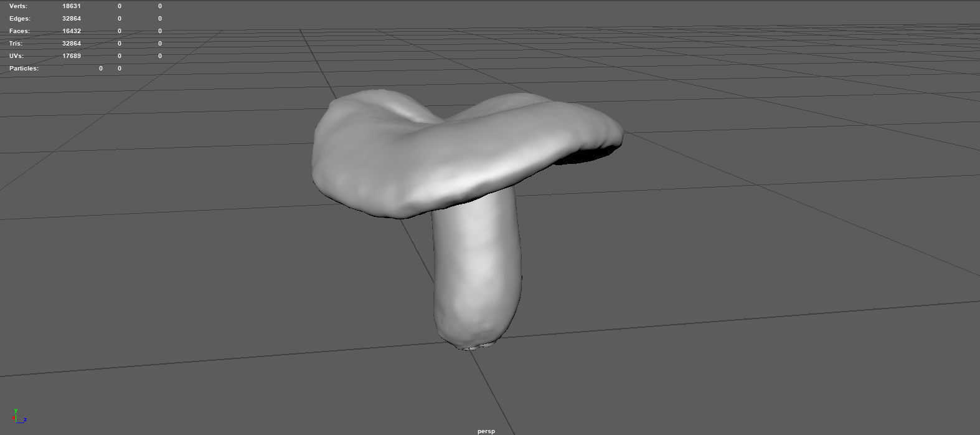Click the Verts count value 18631
Viewport: 980px width, 435px height.
(72, 6)
